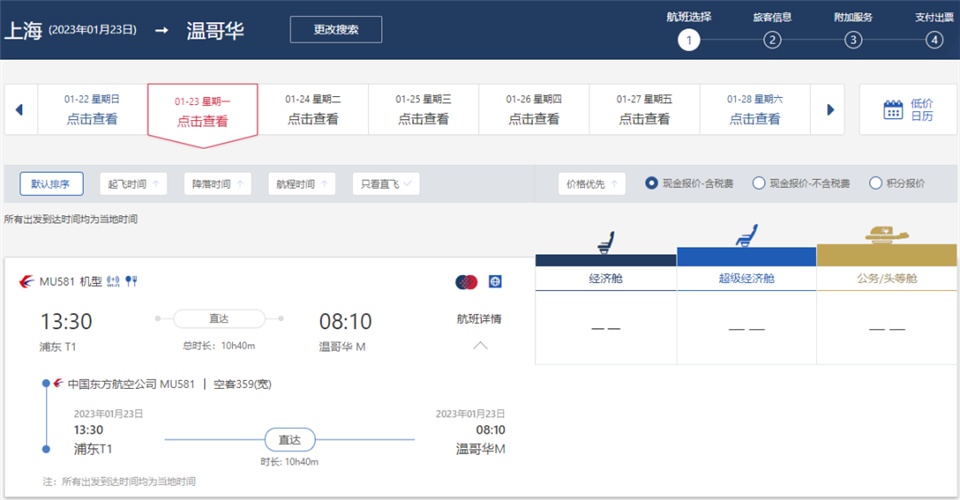The image size is (960, 500).
Task: Click the 更改搜索 button
Action: [x=336, y=29]
